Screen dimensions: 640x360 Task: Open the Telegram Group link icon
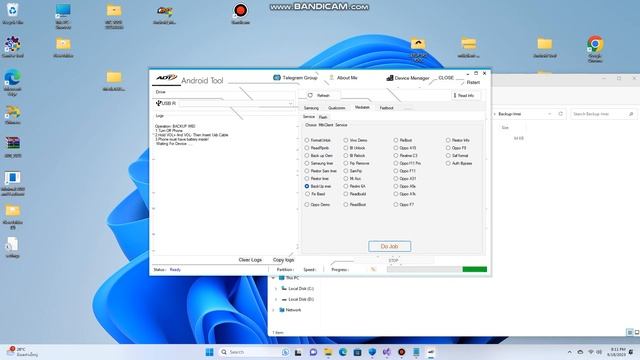point(277,78)
